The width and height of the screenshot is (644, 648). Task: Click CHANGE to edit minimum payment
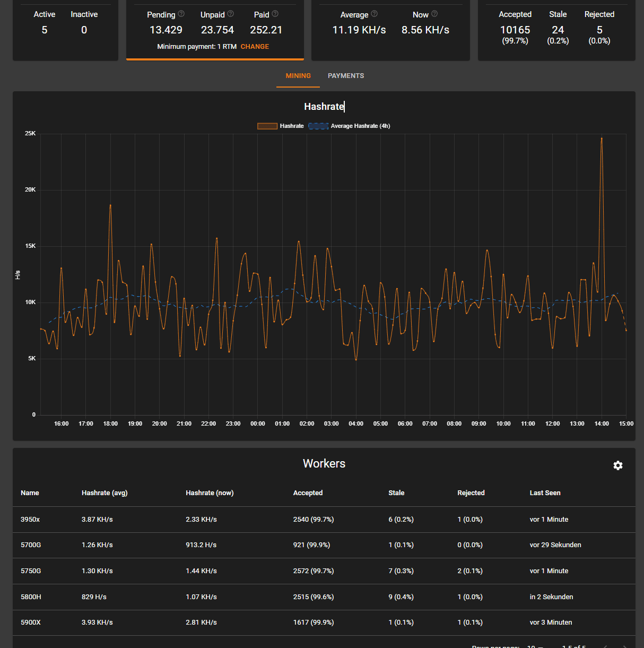tap(255, 47)
